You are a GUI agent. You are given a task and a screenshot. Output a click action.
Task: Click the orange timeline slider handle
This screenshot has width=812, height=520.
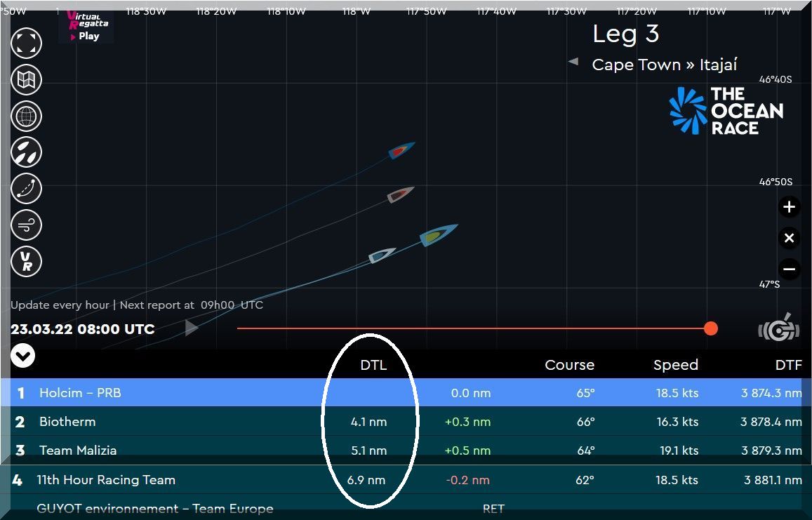tap(711, 328)
